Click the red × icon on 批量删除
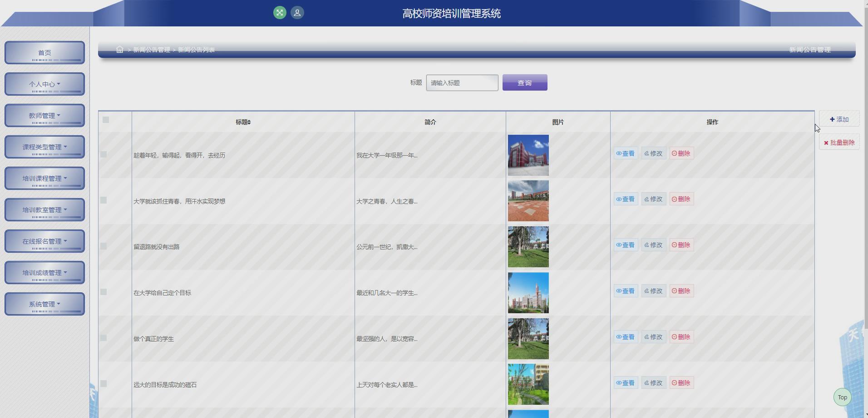The height and width of the screenshot is (418, 868). coord(826,142)
